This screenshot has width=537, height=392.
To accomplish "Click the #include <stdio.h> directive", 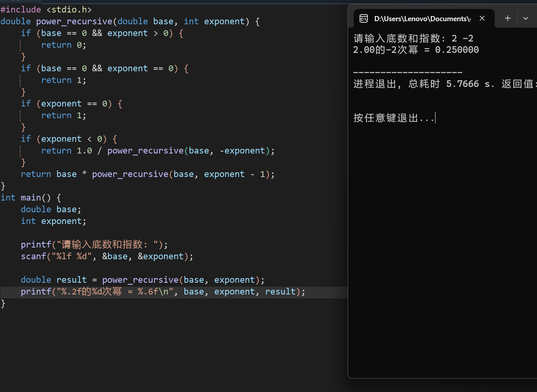I will [46, 9].
